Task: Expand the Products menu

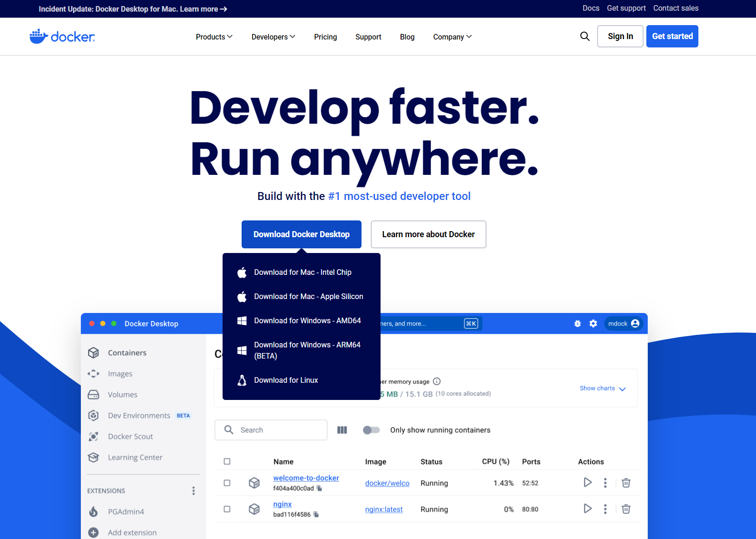Action: tap(214, 37)
